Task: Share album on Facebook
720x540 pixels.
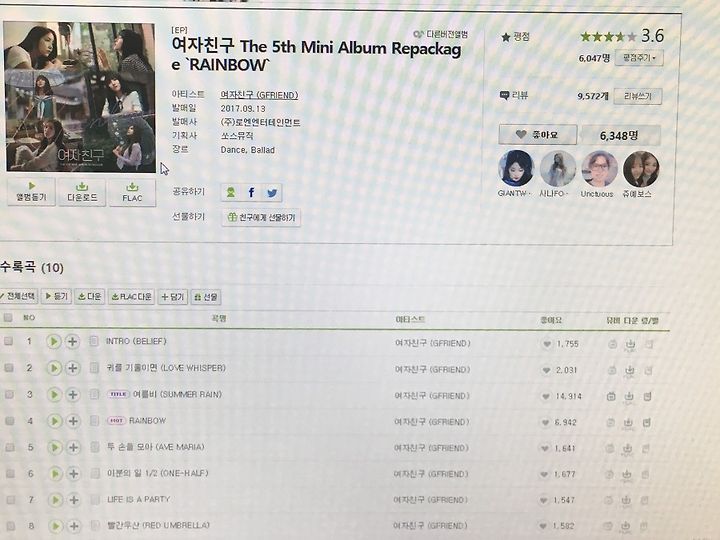Action: 251,192
